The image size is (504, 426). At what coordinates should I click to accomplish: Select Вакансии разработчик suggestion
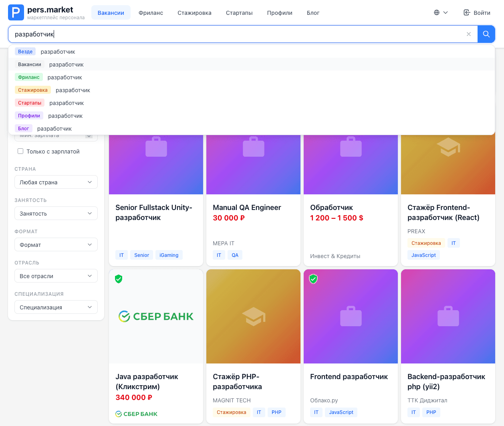[252, 65]
